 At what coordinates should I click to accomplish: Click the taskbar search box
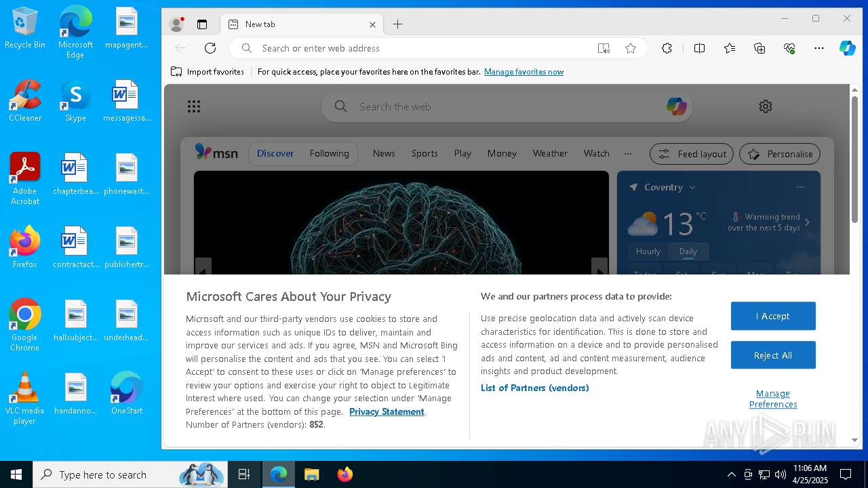130,474
